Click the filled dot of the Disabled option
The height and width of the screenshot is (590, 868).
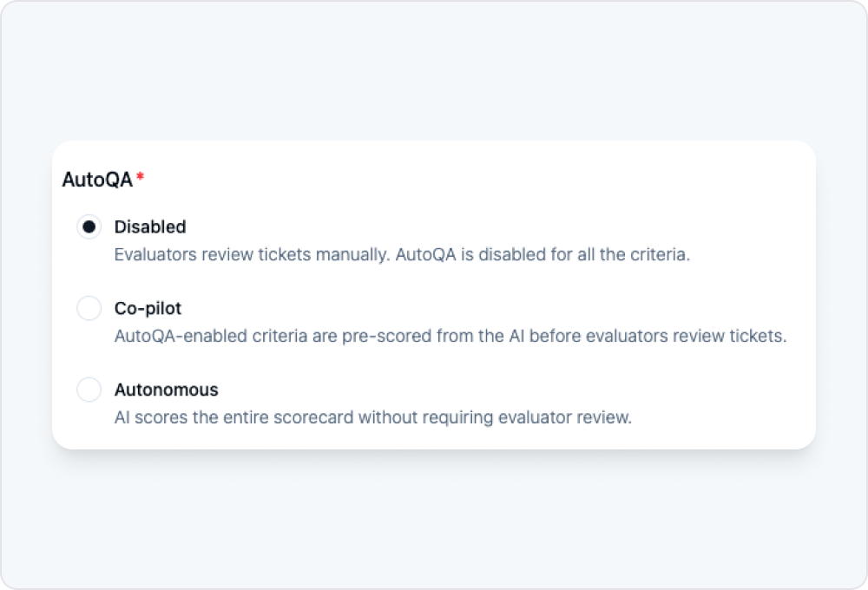(89, 227)
